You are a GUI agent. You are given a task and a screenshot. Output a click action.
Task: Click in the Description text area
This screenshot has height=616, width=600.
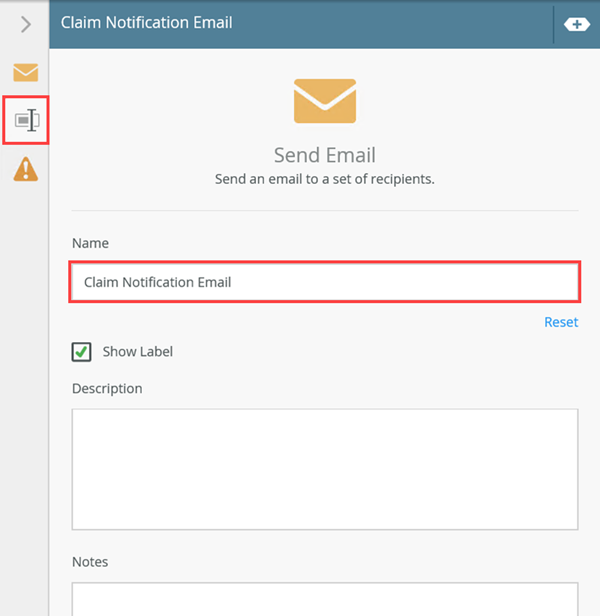(x=325, y=469)
